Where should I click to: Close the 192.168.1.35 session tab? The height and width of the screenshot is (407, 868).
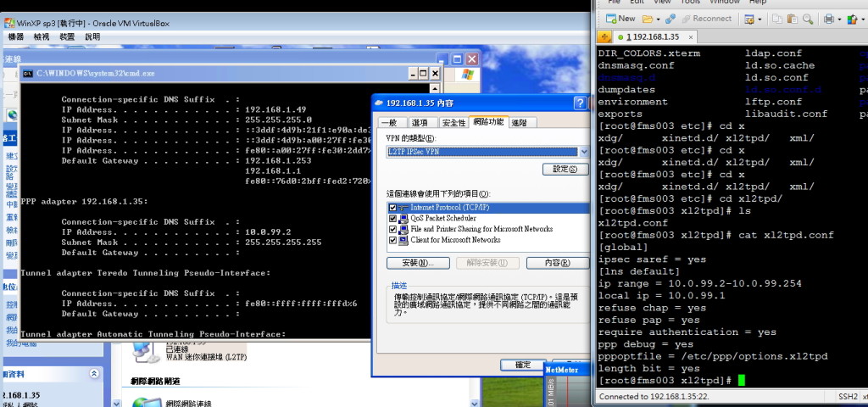[691, 37]
